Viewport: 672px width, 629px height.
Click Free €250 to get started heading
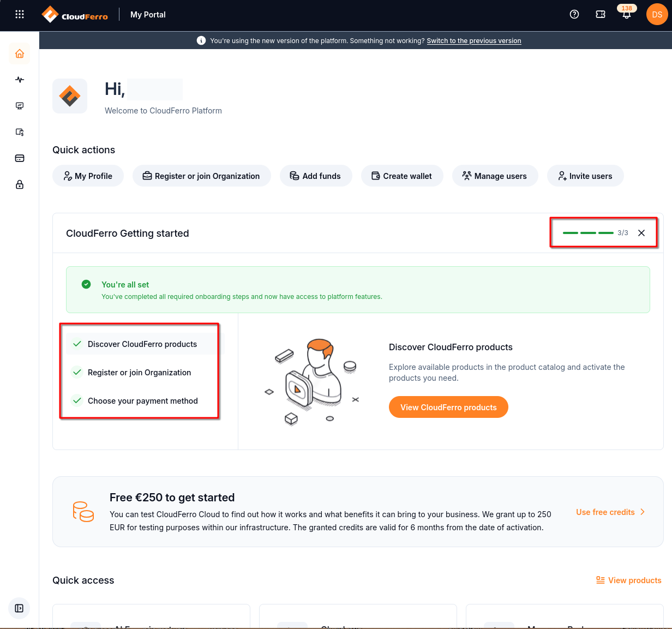[x=172, y=498]
